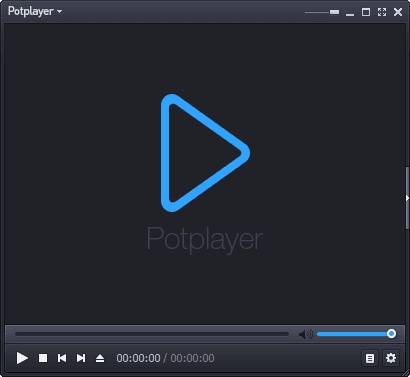Click the Play button
The height and width of the screenshot is (377, 410).
[x=22, y=358]
